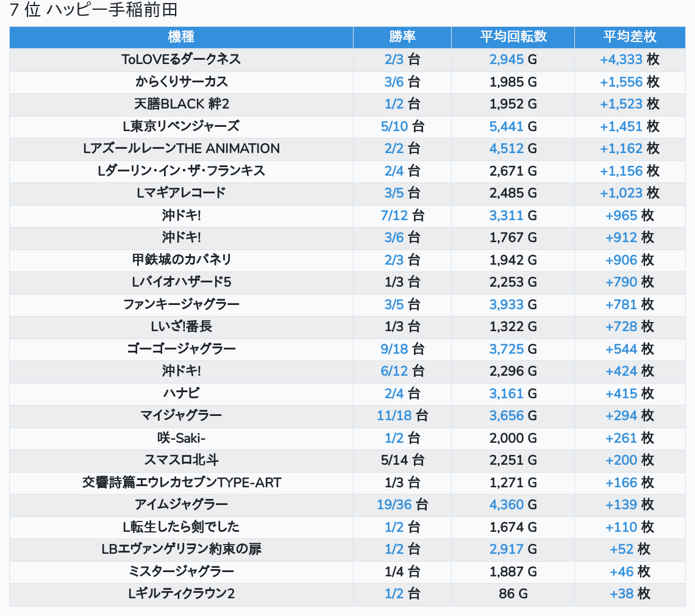Select the 咲-Saki- machine name
695x616 pixels.
pyautogui.click(x=181, y=438)
